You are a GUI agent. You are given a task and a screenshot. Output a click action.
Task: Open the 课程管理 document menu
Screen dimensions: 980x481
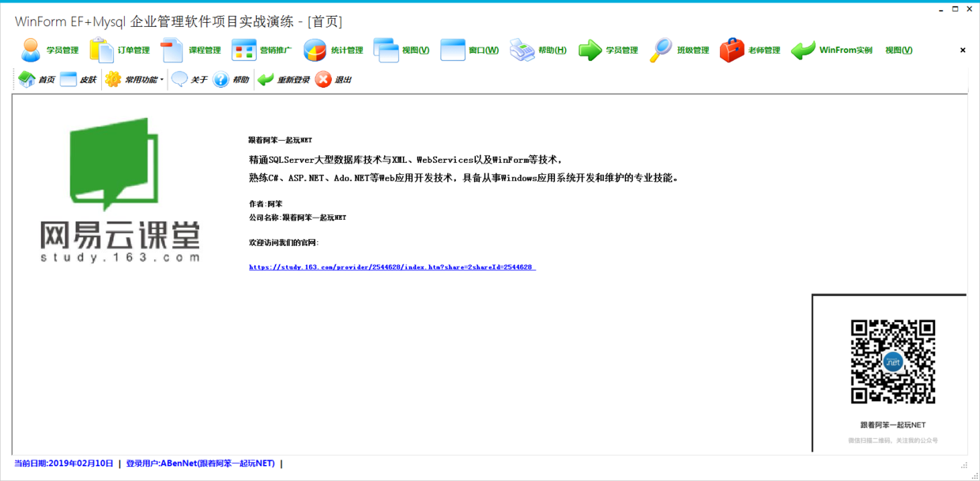pyautogui.click(x=191, y=50)
